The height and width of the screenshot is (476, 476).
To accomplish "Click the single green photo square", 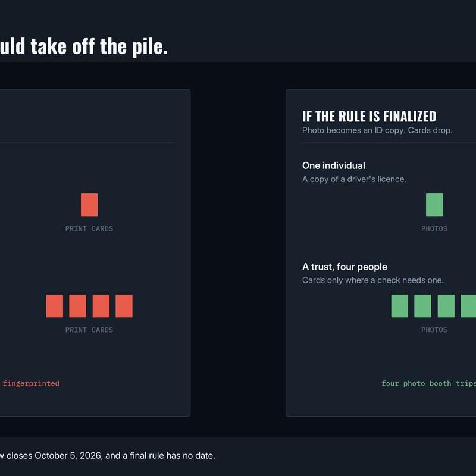I will (x=434, y=205).
